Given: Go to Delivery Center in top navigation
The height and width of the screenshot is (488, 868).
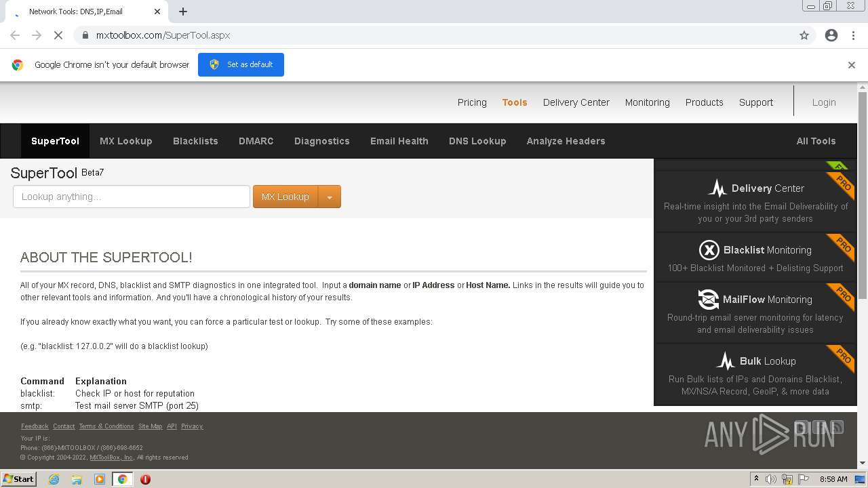Looking at the screenshot, I should [576, 102].
